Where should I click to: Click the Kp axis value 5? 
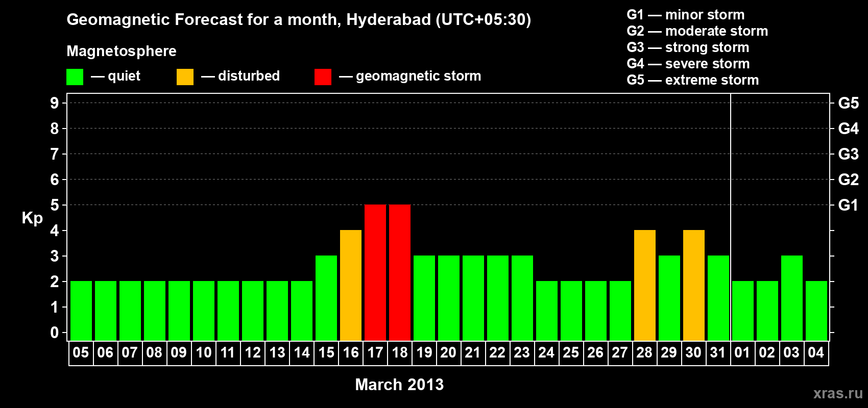[55, 205]
